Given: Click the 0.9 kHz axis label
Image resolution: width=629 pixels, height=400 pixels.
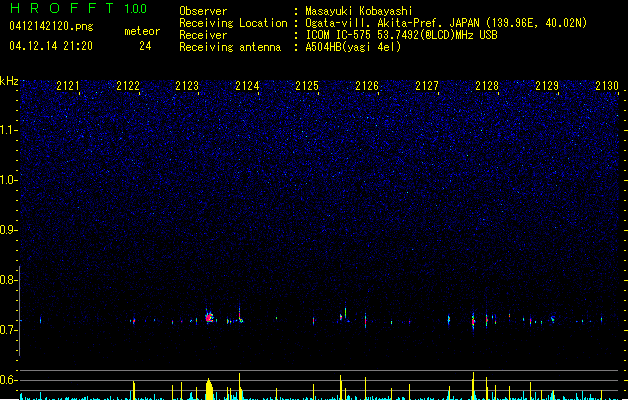Looking at the screenshot, I should (x=9, y=230).
